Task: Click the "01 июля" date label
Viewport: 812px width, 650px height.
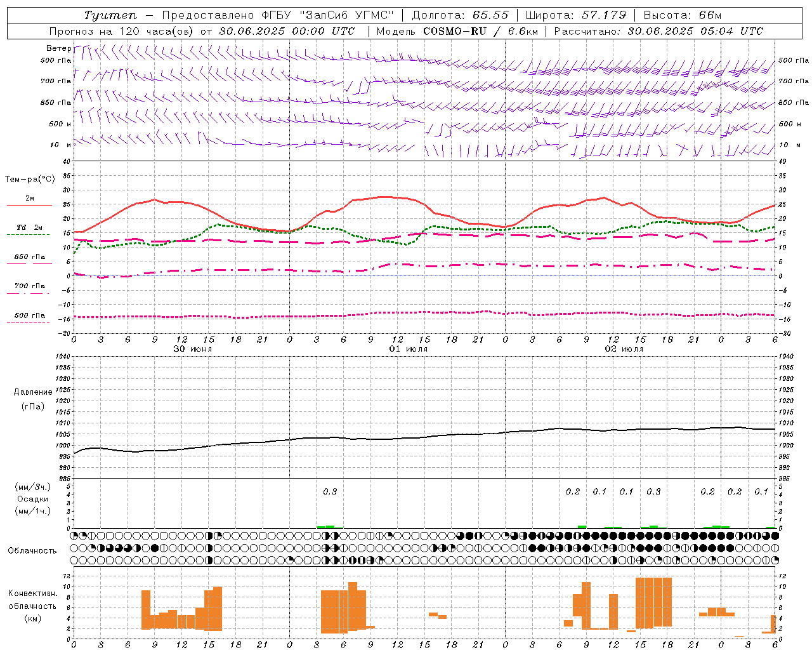Action: click(409, 349)
